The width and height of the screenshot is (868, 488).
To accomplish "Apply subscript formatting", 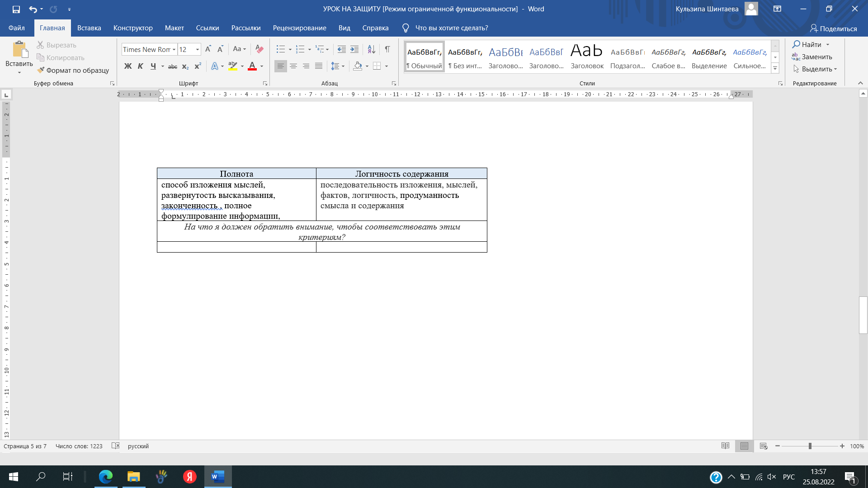I will (185, 66).
